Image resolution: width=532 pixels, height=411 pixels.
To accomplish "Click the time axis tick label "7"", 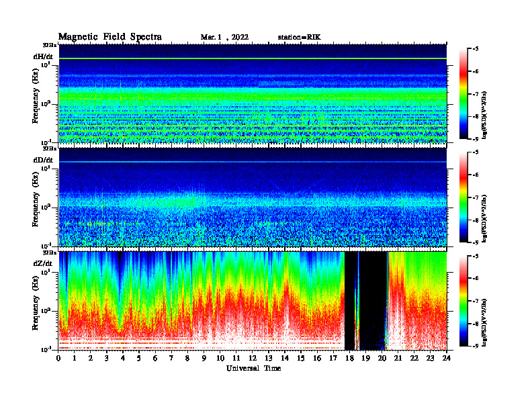I will pos(171,358).
